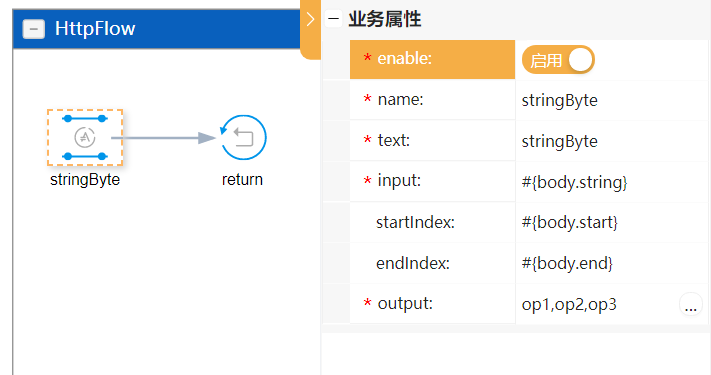Collapse the 业务属性 section

coord(334,19)
